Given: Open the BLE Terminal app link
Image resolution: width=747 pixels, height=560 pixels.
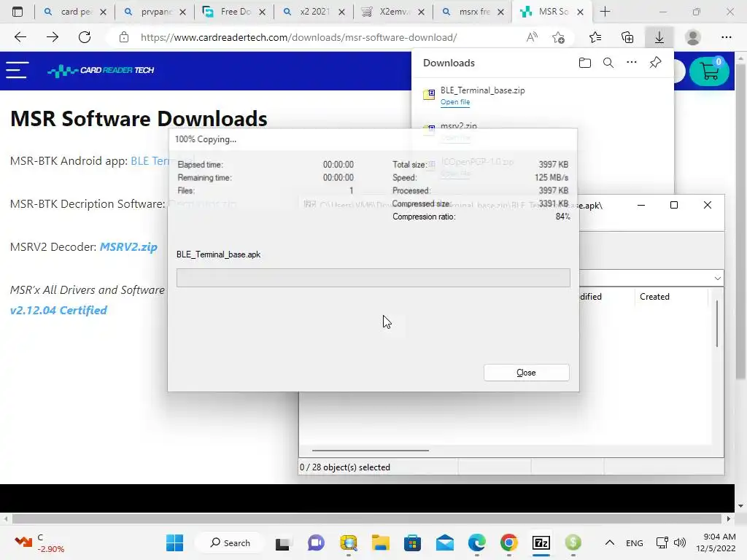Looking at the screenshot, I should [150, 161].
